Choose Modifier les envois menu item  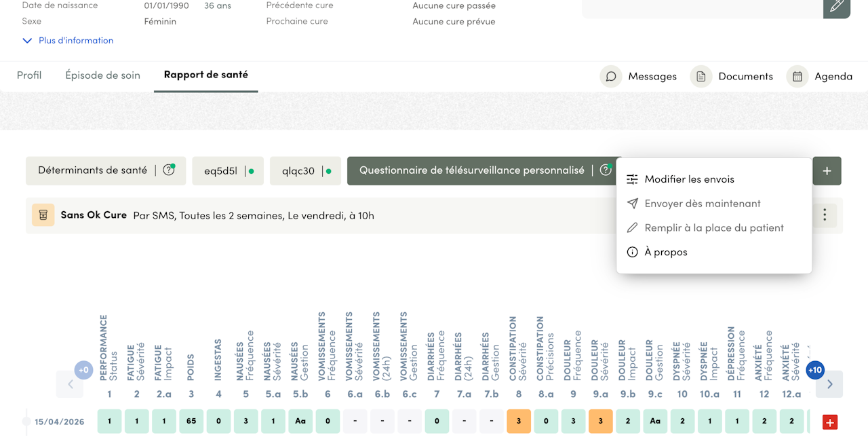(714, 179)
